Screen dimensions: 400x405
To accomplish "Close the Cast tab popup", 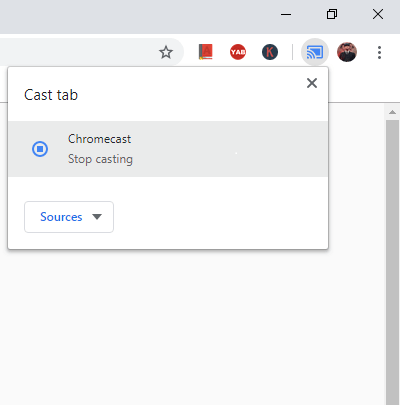I will click(x=312, y=83).
